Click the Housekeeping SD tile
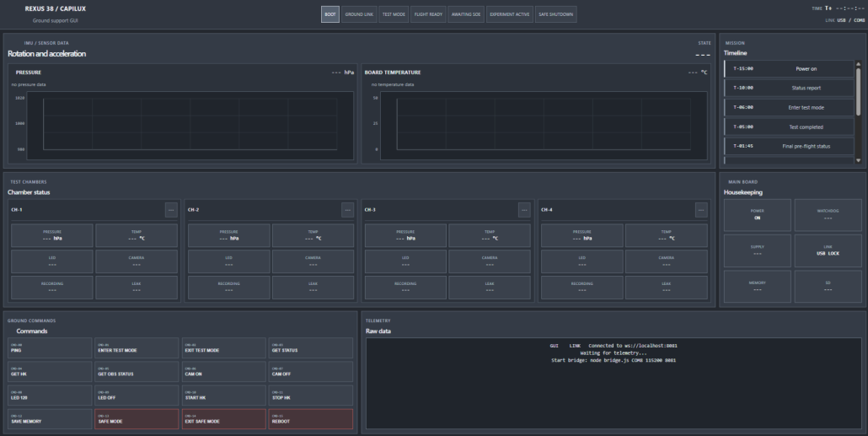This screenshot has width=868, height=436. [828, 287]
